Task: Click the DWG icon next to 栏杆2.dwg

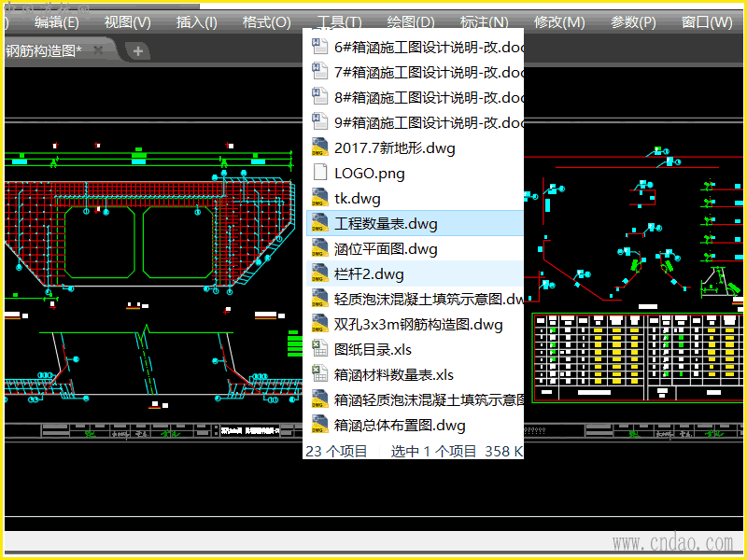Action: point(319,273)
